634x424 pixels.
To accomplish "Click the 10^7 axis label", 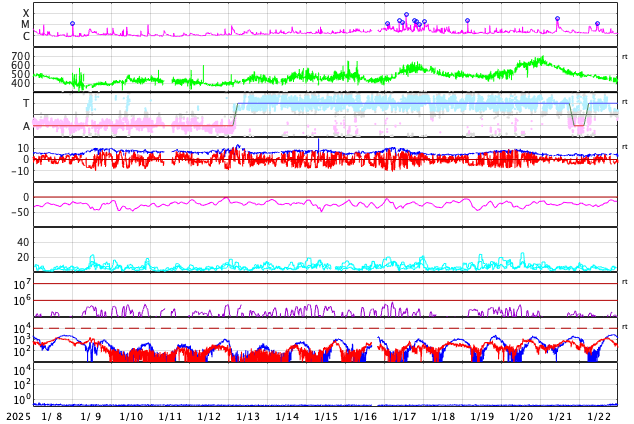I will coord(22,285).
